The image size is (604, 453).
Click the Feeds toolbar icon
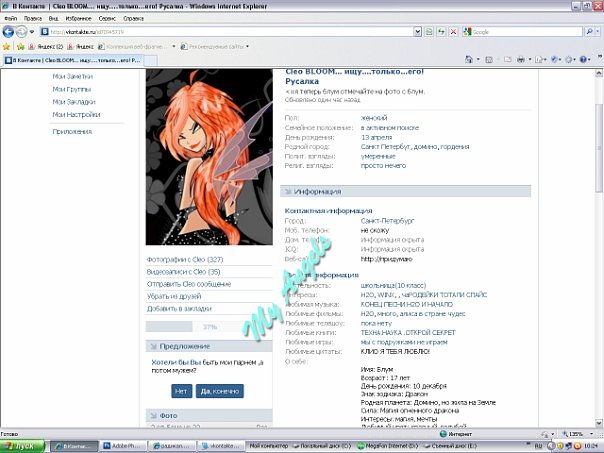489,60
